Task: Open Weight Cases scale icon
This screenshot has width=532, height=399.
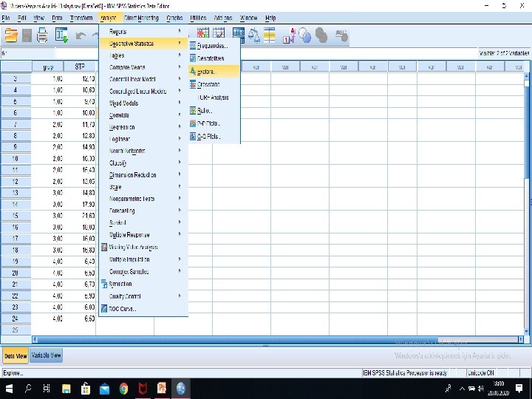Action: tap(254, 35)
